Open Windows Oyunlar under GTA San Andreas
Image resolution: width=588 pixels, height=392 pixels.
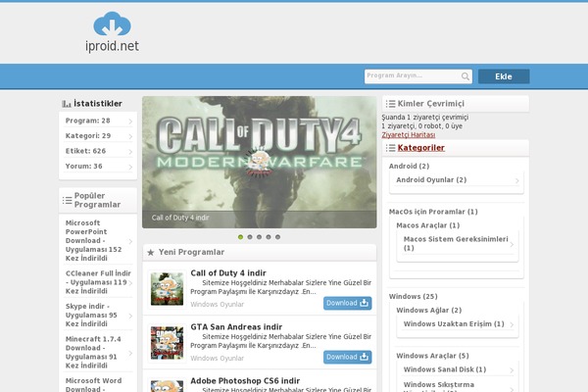pos(218,359)
